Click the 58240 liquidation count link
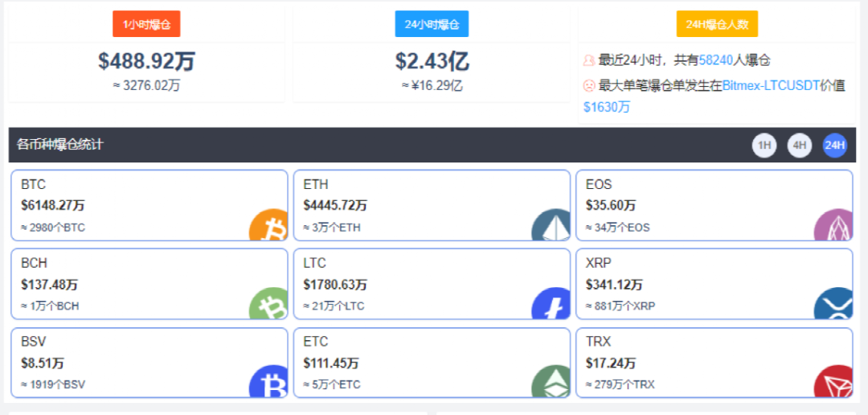The image size is (868, 415). [715, 60]
